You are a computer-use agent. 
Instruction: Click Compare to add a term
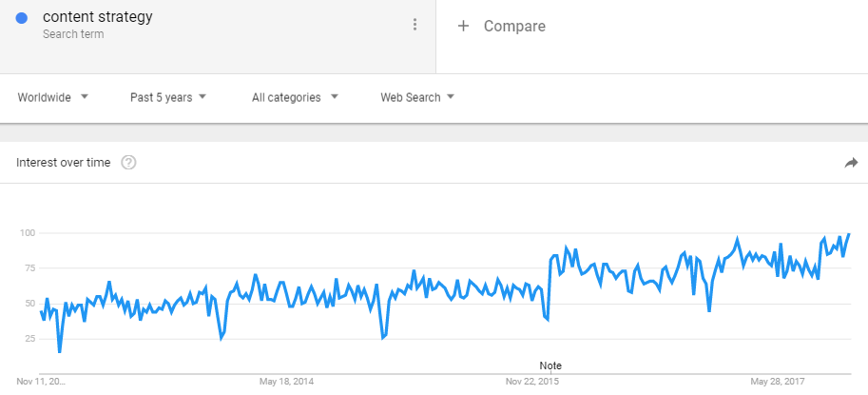514,26
